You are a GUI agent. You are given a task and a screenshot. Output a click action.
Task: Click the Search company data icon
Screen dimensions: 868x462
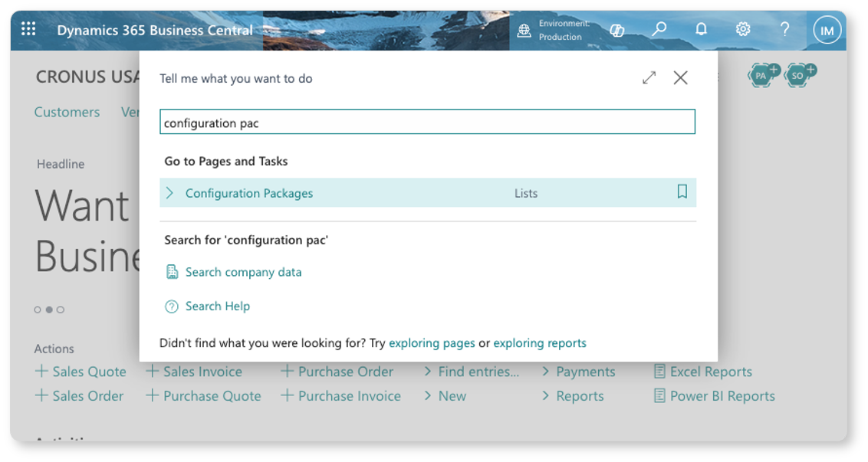173,272
